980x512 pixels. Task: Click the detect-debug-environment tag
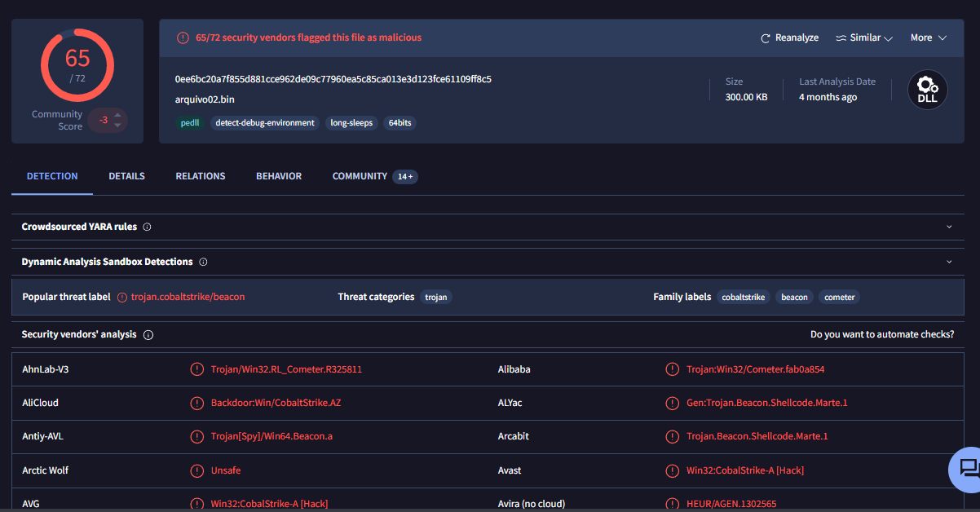pyautogui.click(x=265, y=123)
